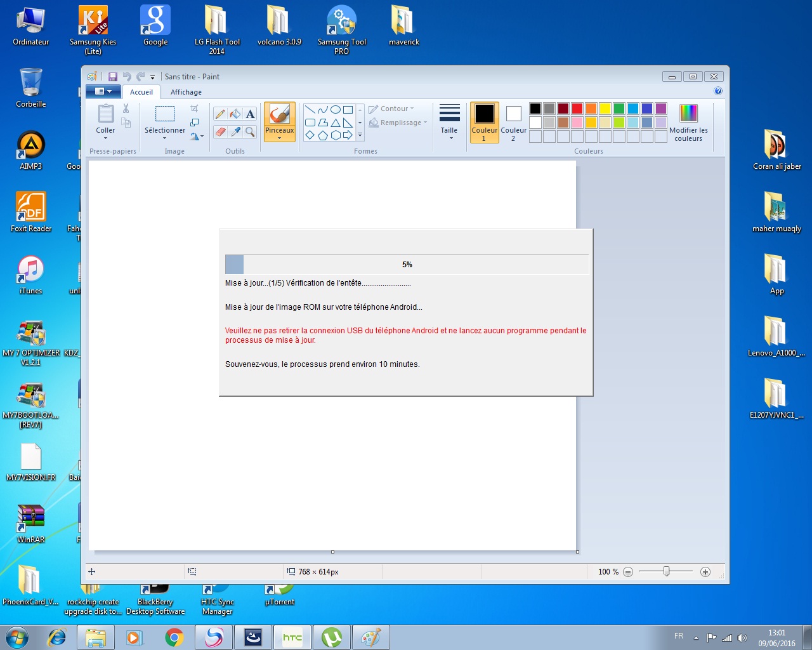Click the Cut scissors icon

click(126, 109)
